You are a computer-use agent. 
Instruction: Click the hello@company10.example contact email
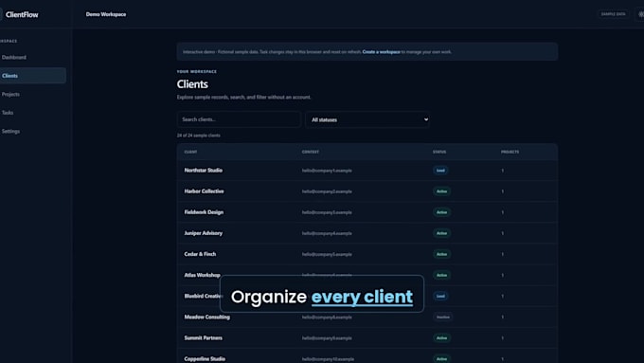click(329, 359)
